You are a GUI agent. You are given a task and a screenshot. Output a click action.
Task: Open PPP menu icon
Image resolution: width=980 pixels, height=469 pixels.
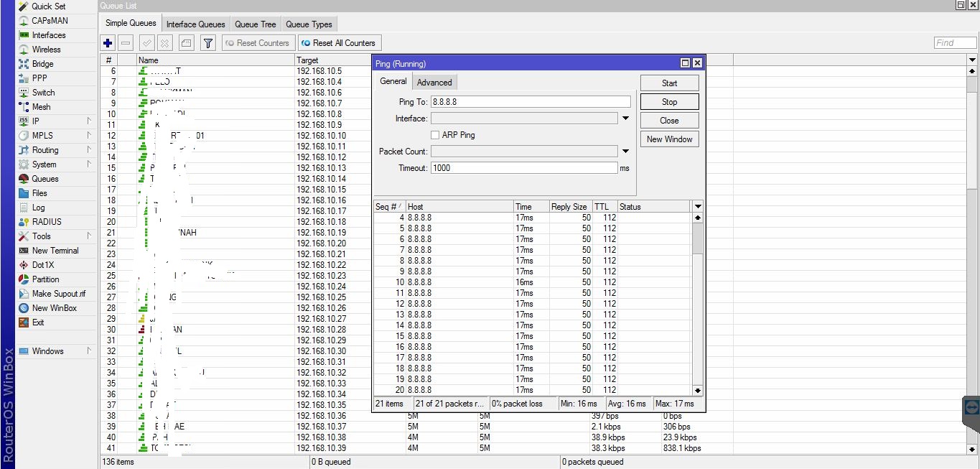coord(24,78)
